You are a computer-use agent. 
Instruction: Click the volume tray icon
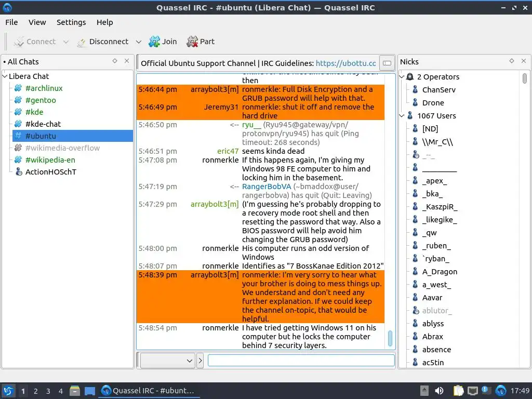click(x=439, y=391)
